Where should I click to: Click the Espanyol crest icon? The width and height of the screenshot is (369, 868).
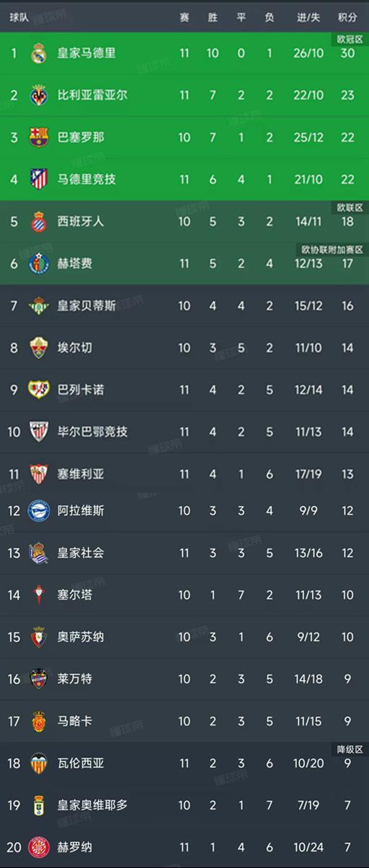pyautogui.click(x=38, y=221)
